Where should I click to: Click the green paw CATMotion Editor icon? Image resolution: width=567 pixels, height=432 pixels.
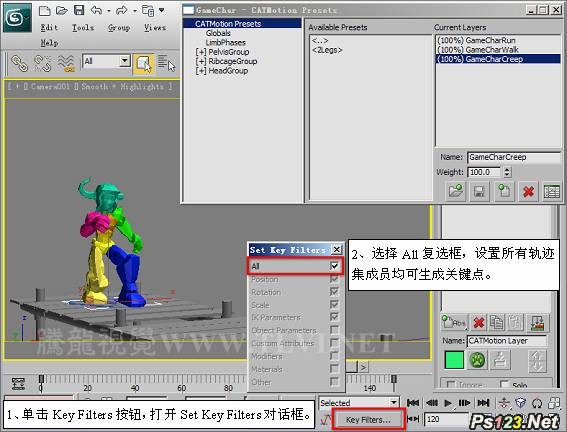477,360
